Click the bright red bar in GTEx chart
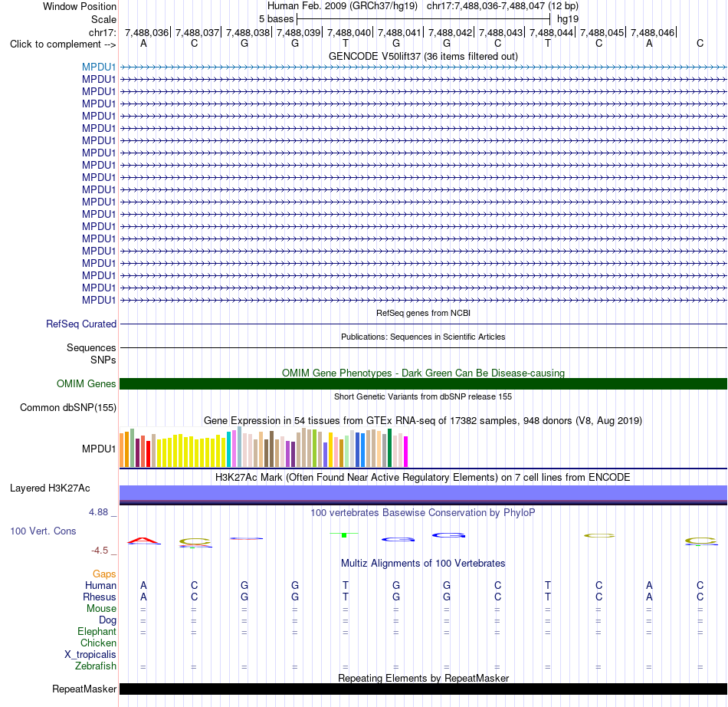Image resolution: width=728 pixels, height=707 pixels. (x=148, y=454)
